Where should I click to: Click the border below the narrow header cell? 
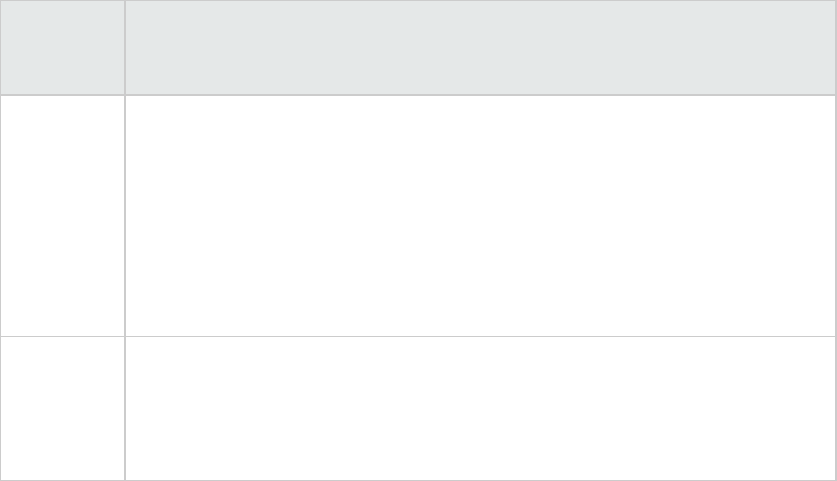(62, 95)
